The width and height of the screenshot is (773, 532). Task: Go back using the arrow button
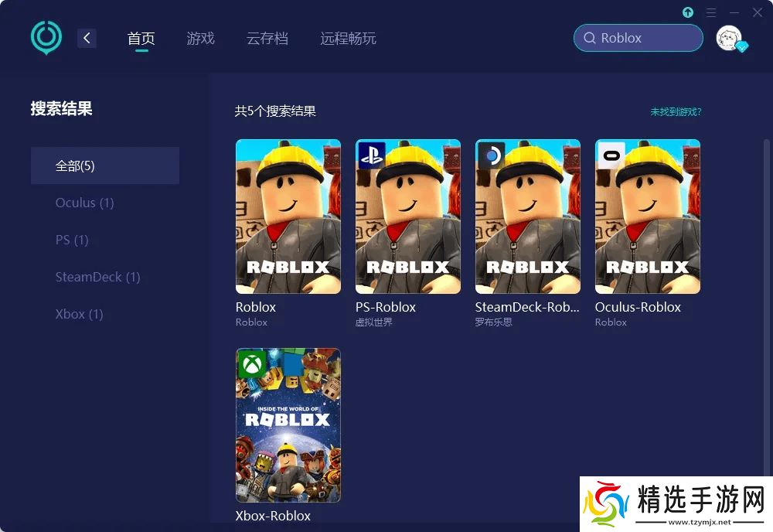click(87, 38)
